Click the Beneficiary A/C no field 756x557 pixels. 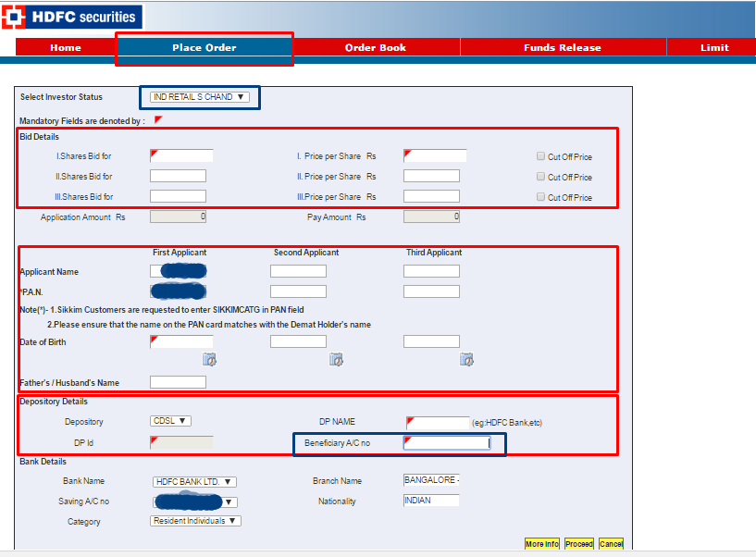tap(447, 442)
